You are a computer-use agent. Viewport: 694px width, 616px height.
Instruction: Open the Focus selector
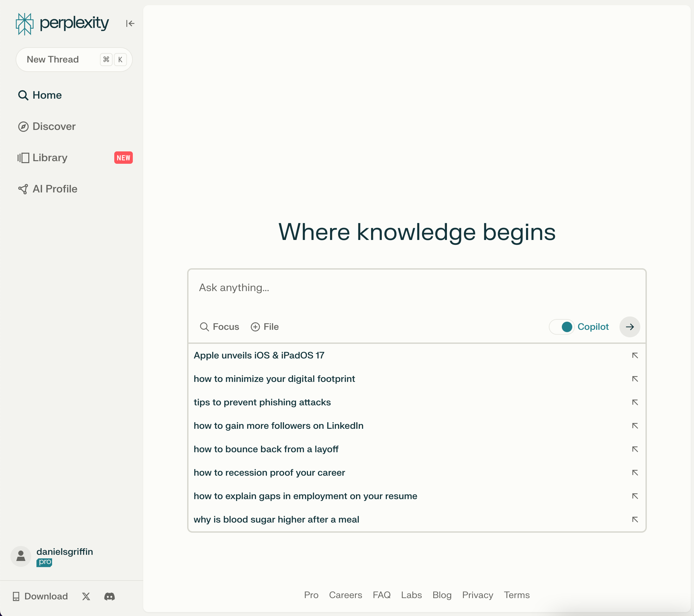click(219, 327)
